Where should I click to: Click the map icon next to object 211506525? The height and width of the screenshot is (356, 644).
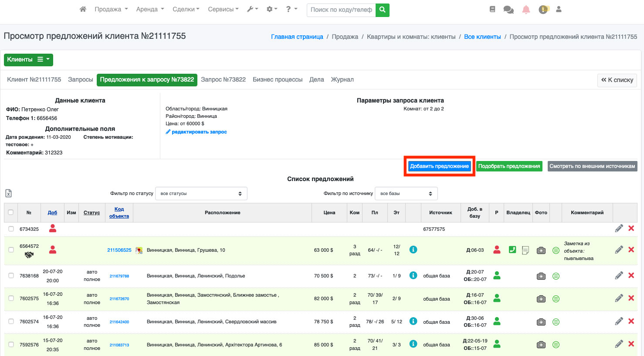139,250
